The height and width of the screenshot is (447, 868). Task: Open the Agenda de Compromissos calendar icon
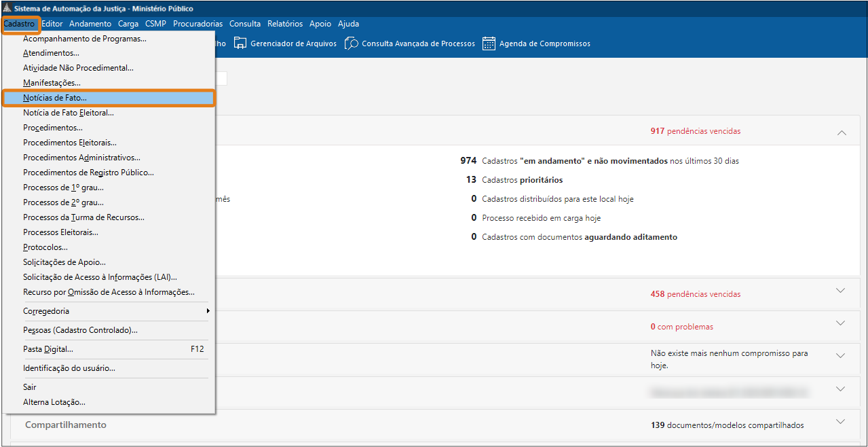(489, 43)
